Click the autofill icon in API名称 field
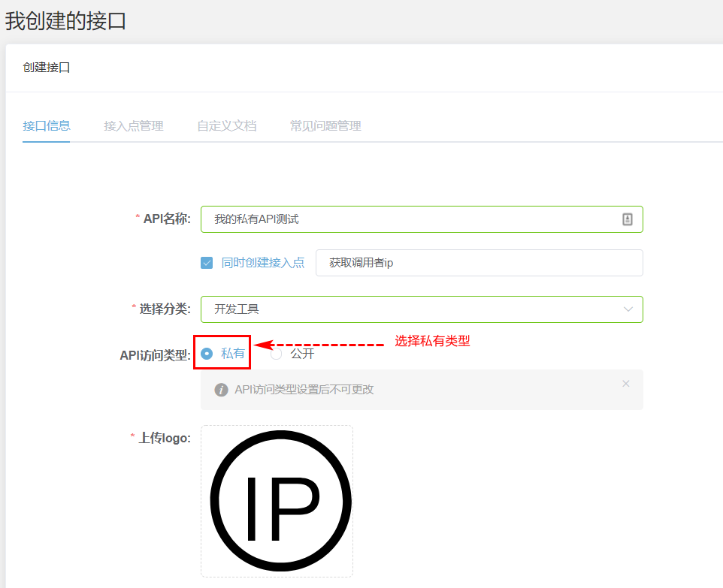 628,219
